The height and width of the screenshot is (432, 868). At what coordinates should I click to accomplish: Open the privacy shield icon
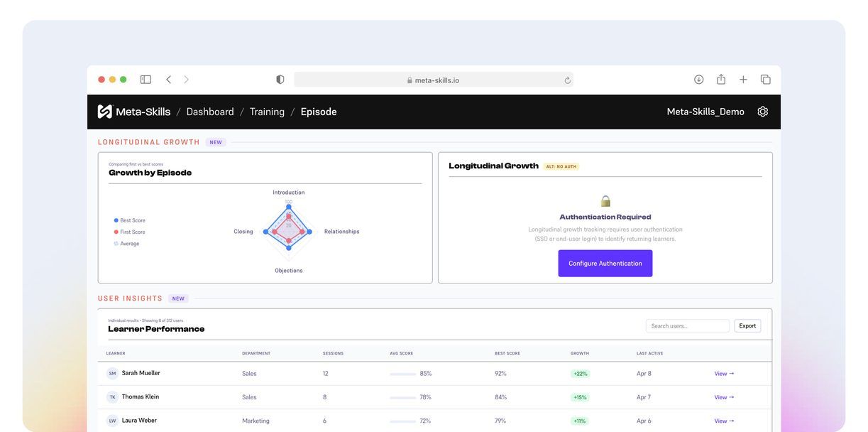pyautogui.click(x=280, y=80)
